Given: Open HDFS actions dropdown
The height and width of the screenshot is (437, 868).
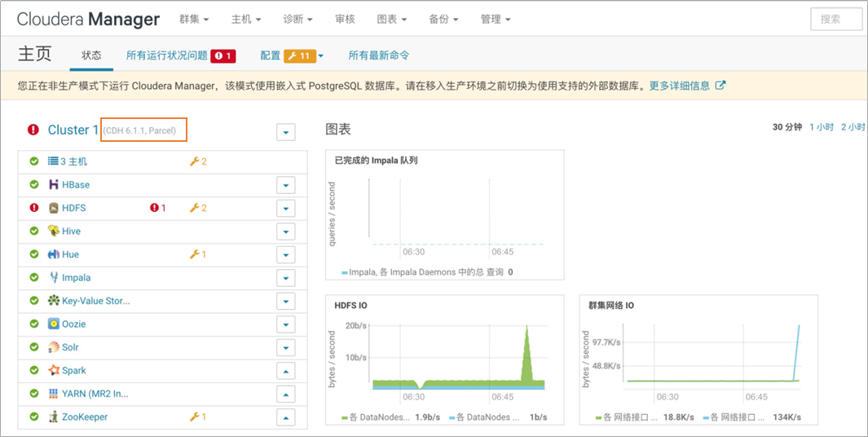Looking at the screenshot, I should click(285, 208).
